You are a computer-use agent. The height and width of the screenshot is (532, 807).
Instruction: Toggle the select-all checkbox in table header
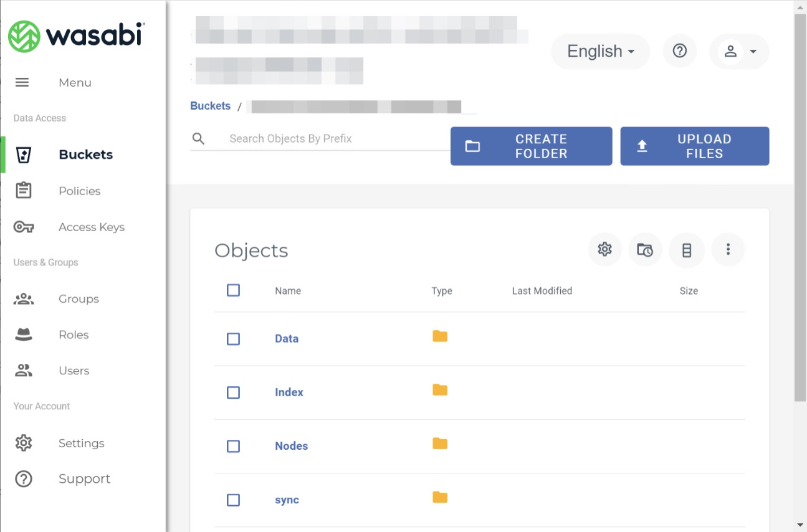[x=233, y=290]
